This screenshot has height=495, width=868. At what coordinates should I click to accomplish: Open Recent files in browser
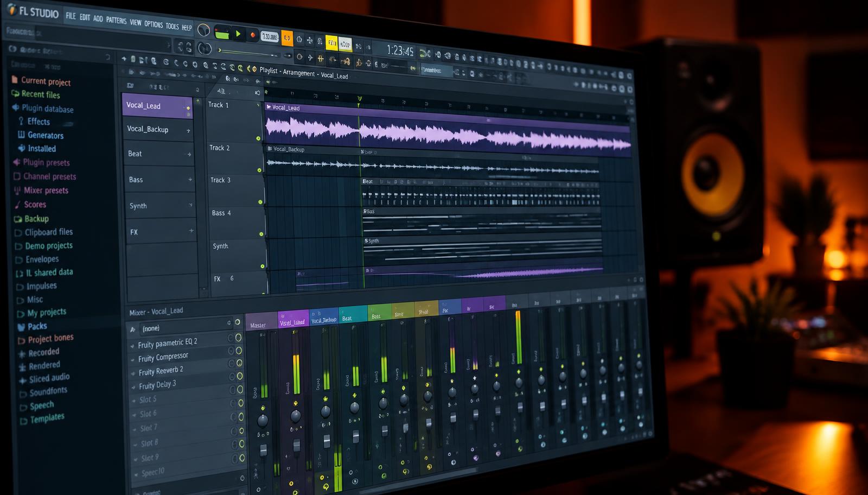36,94
